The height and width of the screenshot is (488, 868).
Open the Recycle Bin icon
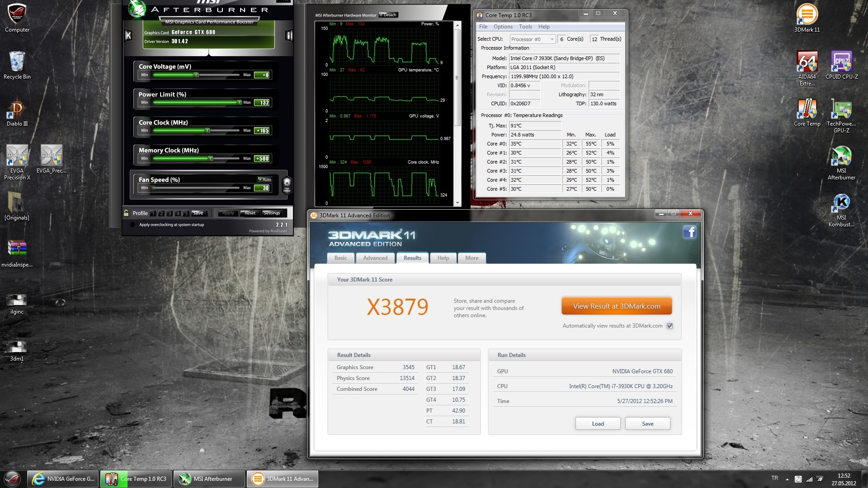pyautogui.click(x=17, y=65)
